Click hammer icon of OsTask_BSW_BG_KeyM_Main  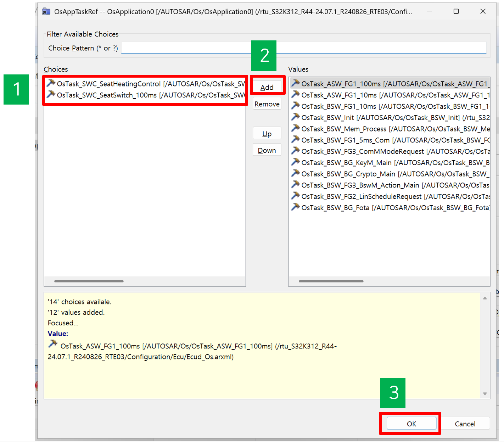pyautogui.click(x=295, y=162)
